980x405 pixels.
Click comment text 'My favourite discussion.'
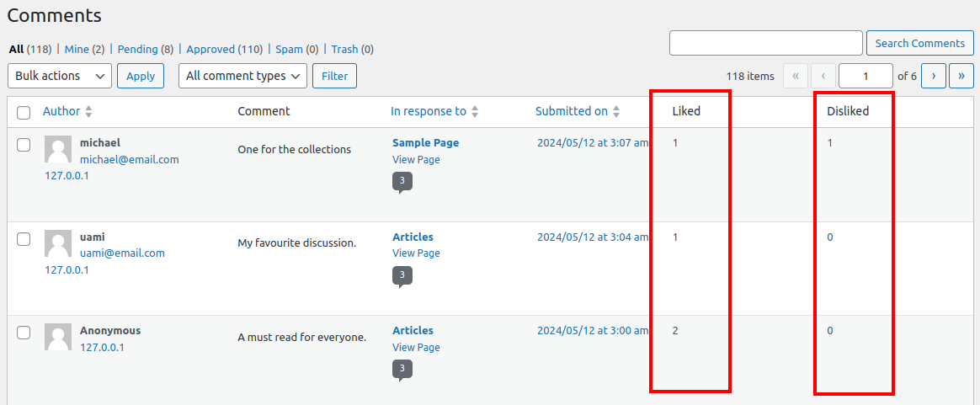[297, 243]
